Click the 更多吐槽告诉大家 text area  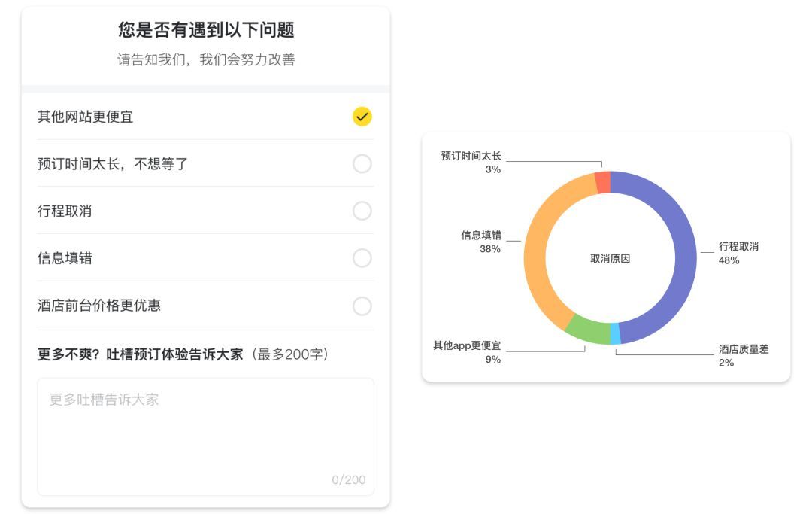[x=205, y=436]
